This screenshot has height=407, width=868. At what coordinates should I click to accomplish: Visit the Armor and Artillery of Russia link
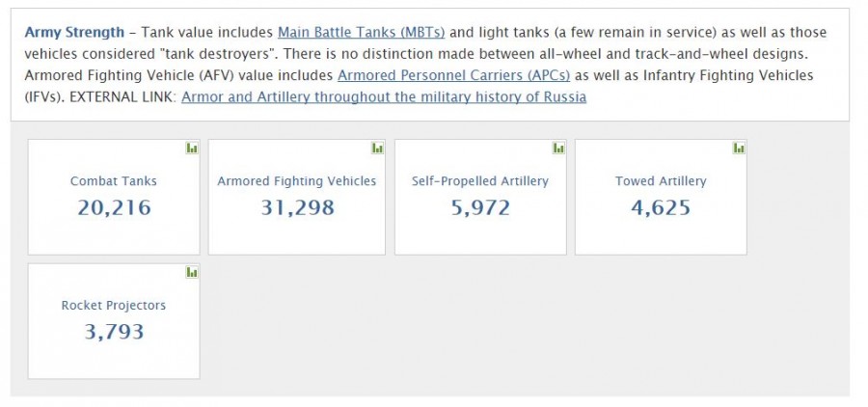[384, 96]
